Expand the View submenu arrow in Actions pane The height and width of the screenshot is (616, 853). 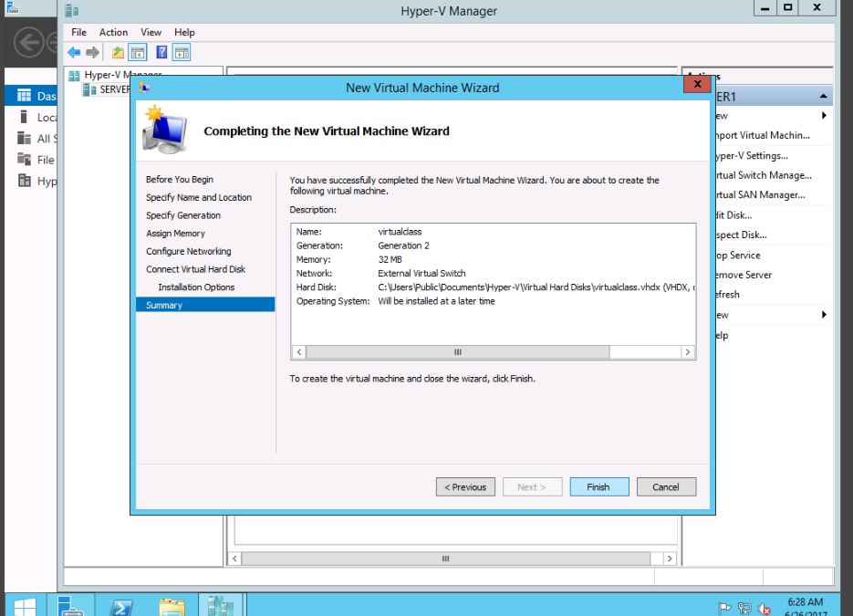click(x=824, y=315)
